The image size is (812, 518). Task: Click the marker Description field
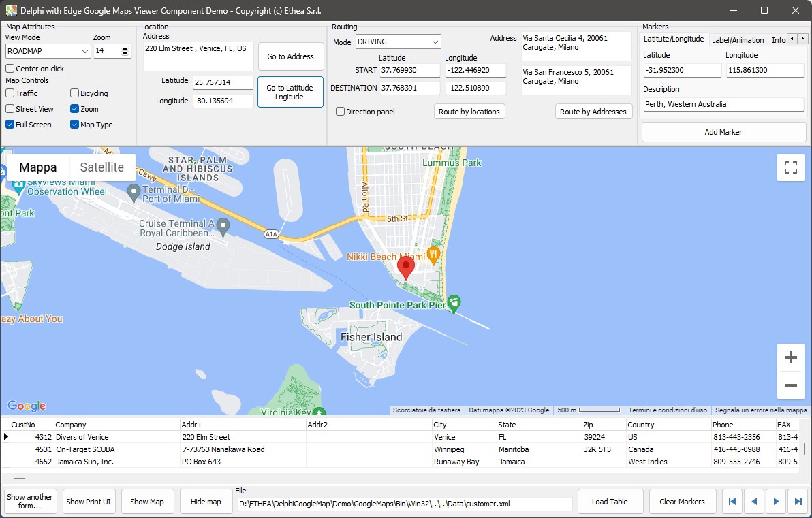click(723, 104)
